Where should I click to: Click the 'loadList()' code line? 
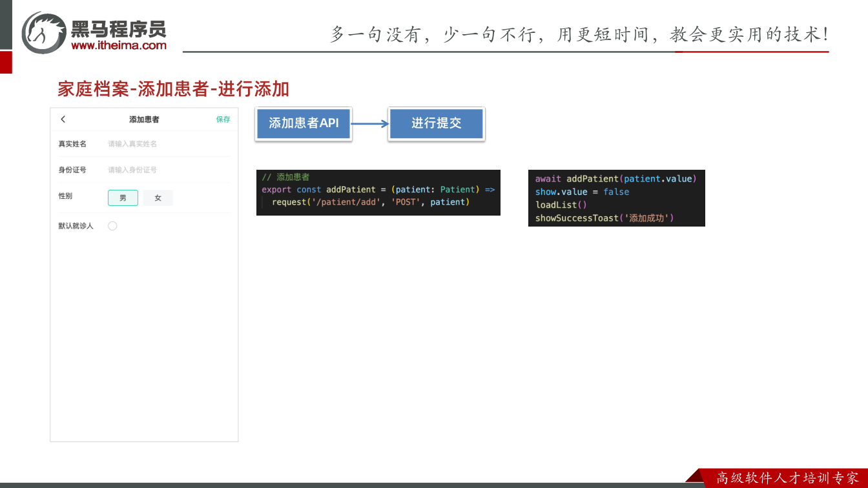pyautogui.click(x=561, y=205)
